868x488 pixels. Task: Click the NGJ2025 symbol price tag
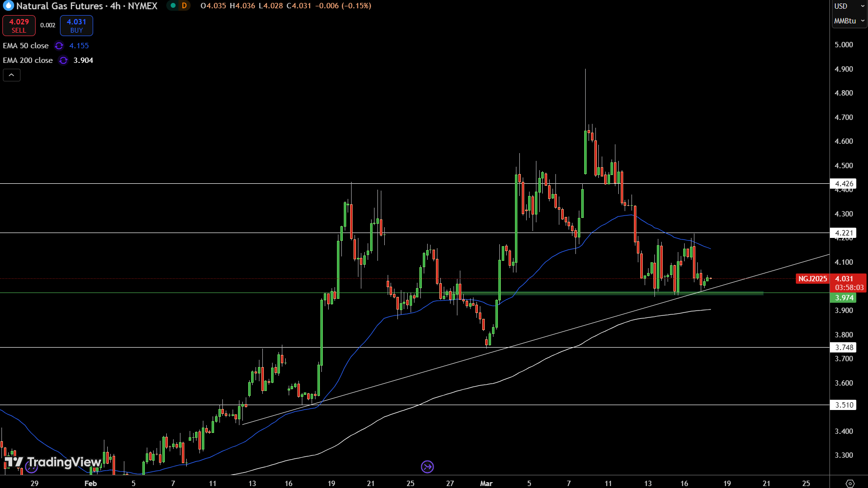click(x=812, y=279)
